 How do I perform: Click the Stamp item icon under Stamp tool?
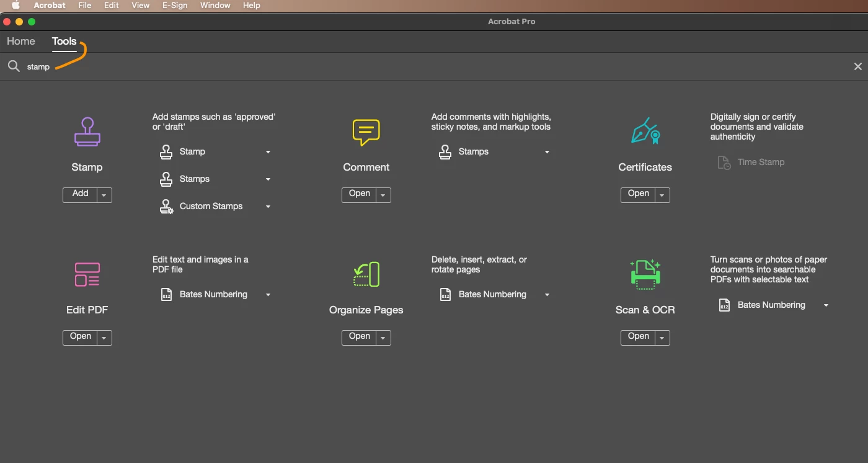(x=166, y=151)
